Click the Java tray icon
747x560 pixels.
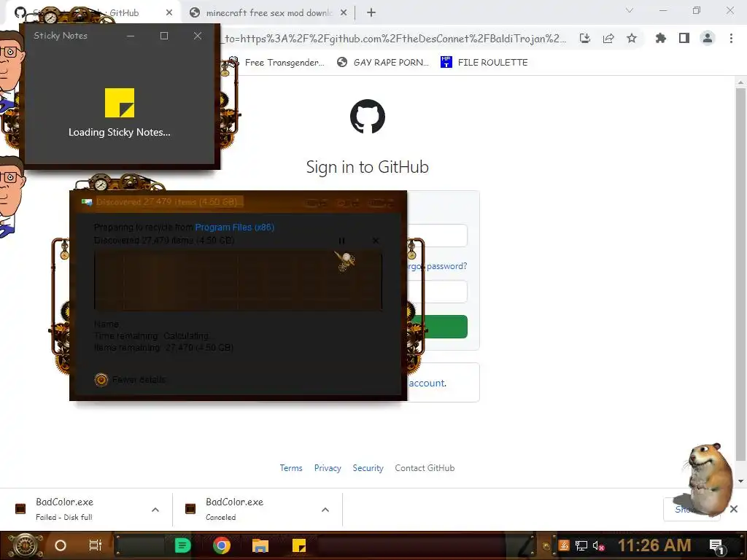click(565, 545)
